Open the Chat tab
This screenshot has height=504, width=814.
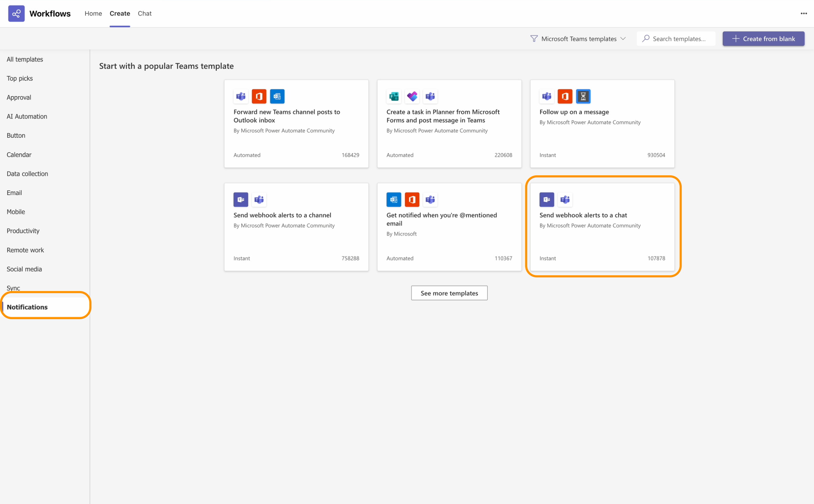click(145, 13)
